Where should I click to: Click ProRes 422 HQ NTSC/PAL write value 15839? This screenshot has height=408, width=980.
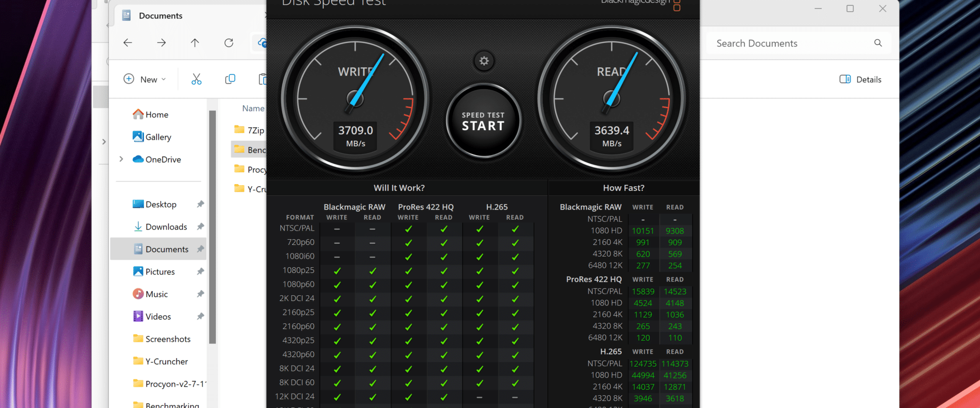coord(643,292)
